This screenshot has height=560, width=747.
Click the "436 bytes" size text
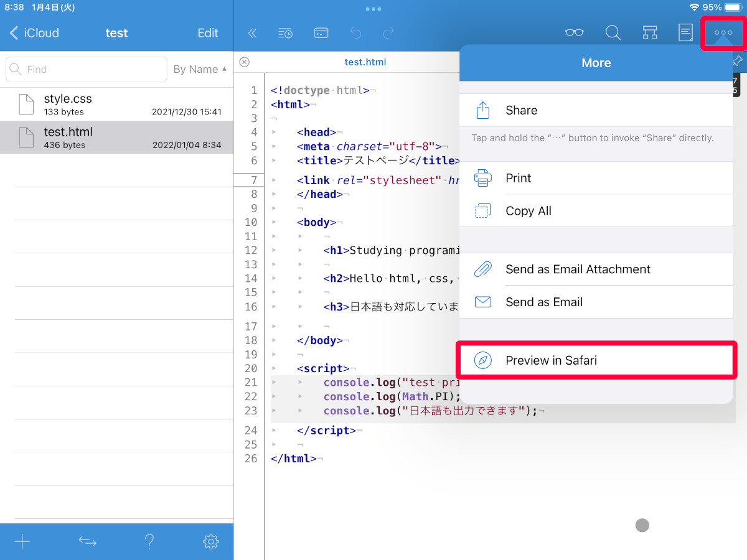pyautogui.click(x=65, y=145)
